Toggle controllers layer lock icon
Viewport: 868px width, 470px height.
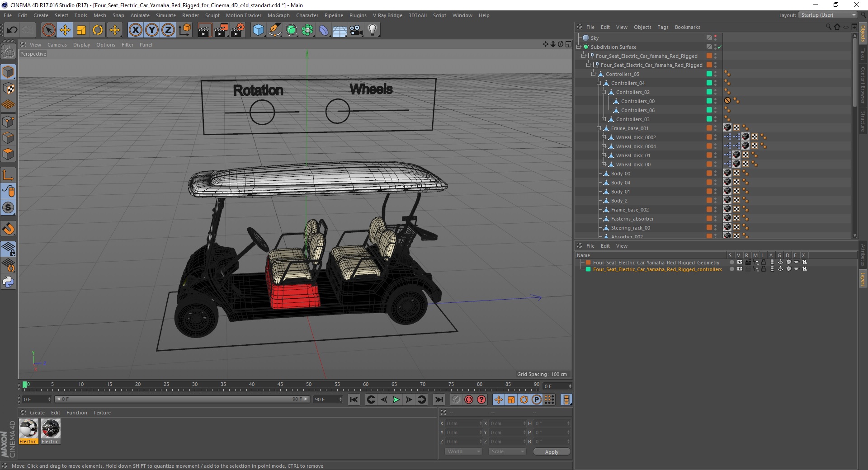(764, 269)
